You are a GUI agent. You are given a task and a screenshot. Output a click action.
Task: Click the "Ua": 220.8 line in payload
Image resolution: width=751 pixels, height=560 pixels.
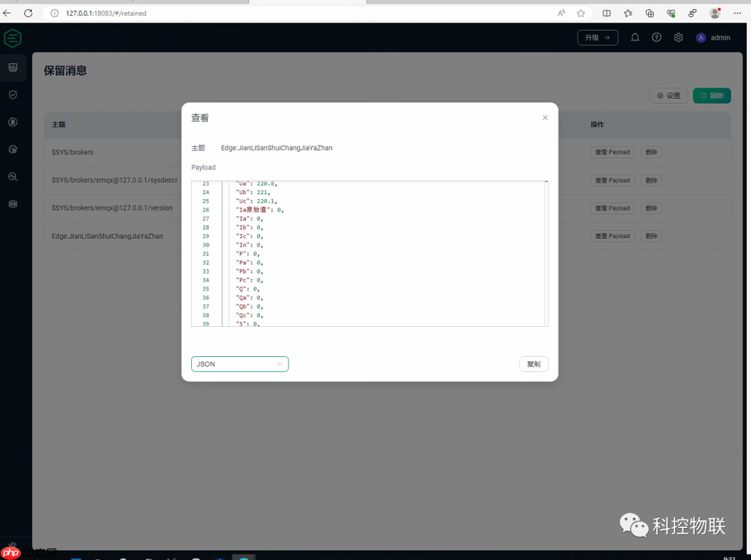pos(256,184)
